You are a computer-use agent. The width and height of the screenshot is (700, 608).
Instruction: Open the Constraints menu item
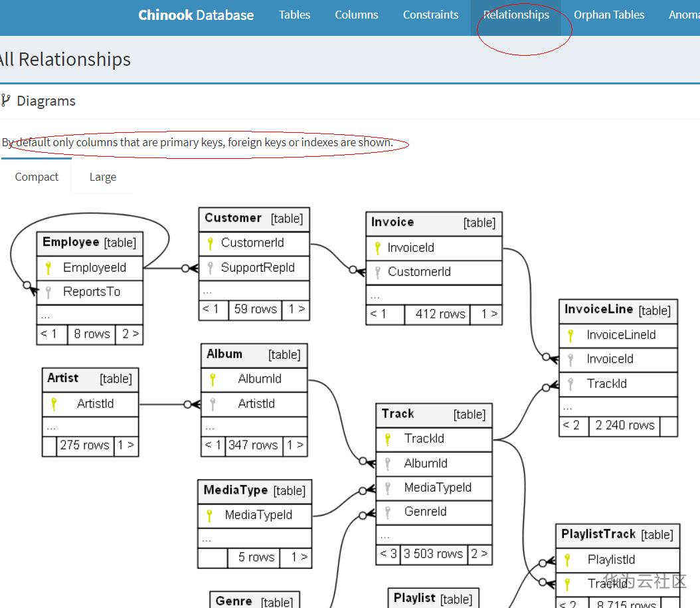pyautogui.click(x=430, y=15)
